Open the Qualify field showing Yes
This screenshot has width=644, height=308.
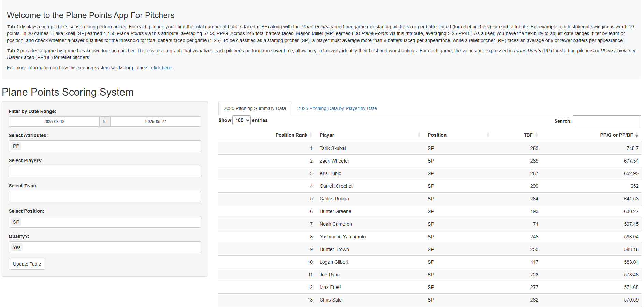tap(105, 247)
